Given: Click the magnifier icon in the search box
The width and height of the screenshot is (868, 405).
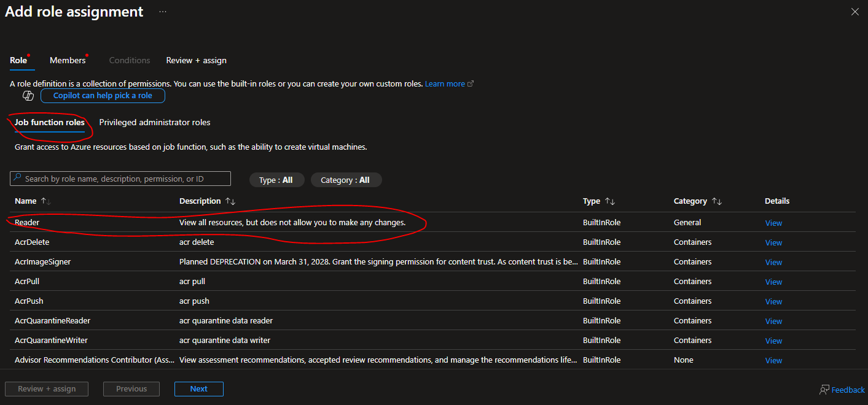Looking at the screenshot, I should pos(17,178).
